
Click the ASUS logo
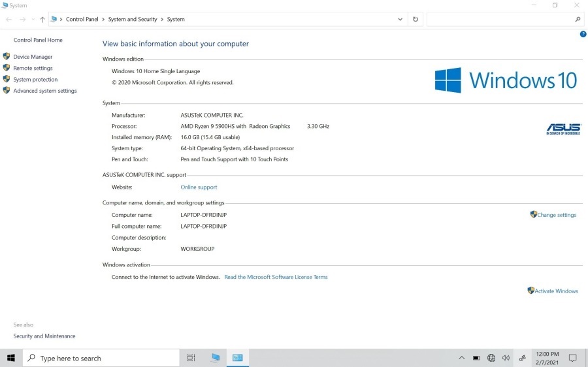[x=563, y=129]
